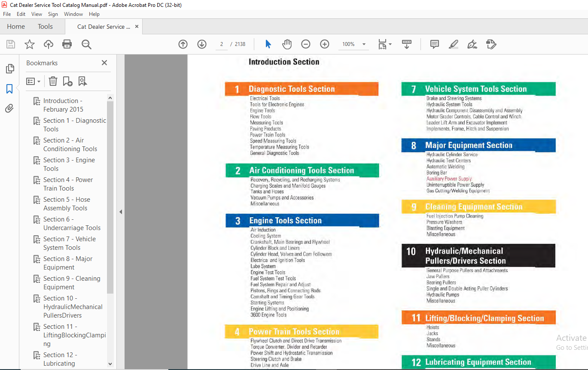Select the Highlight text tool
Image resolution: width=588 pixels, height=370 pixels.
tap(454, 44)
